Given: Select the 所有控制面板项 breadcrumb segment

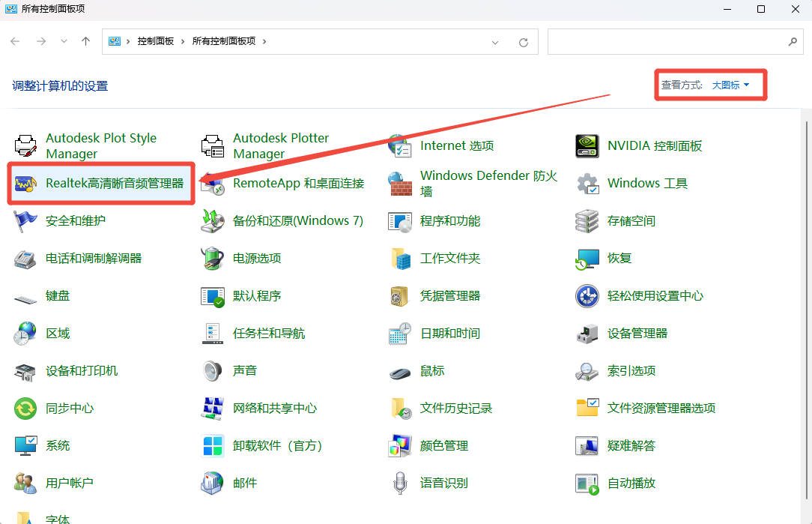Looking at the screenshot, I should (x=224, y=41).
